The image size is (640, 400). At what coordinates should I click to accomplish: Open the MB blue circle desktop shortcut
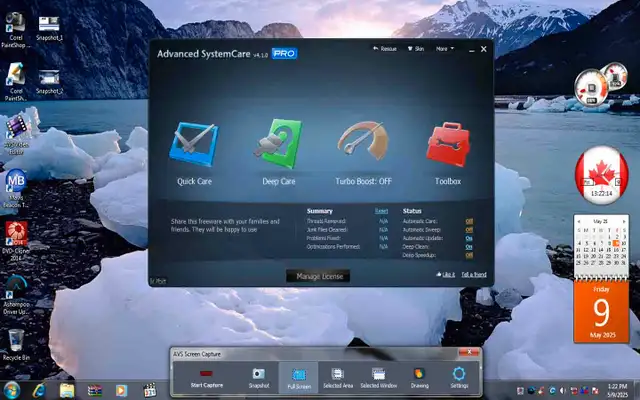pos(16,188)
